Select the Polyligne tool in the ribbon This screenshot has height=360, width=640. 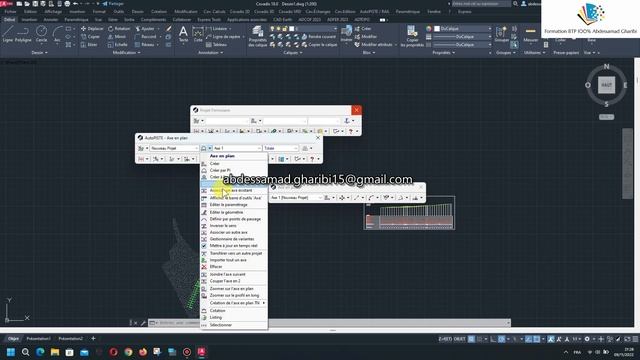point(23,34)
